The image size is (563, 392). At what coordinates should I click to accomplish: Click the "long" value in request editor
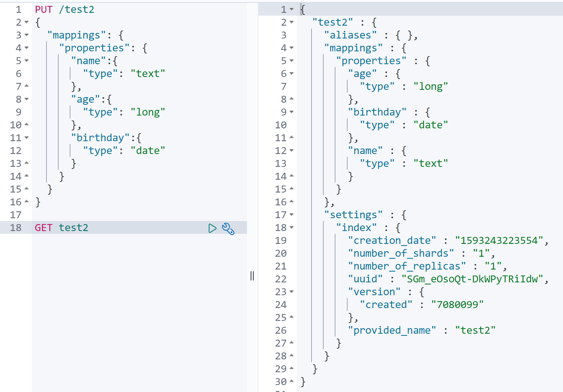pos(148,112)
